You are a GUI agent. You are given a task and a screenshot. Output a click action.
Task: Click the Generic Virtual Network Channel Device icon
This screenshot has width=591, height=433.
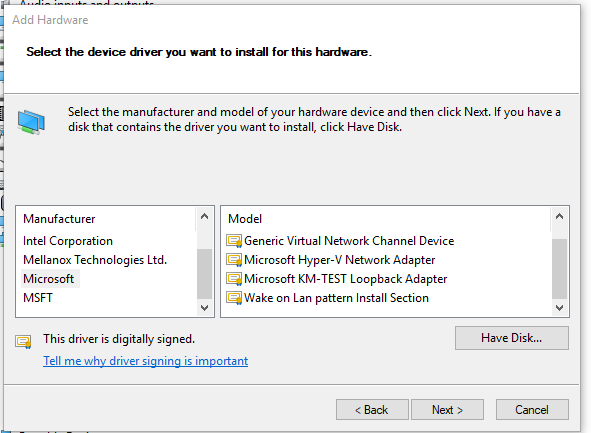click(234, 241)
